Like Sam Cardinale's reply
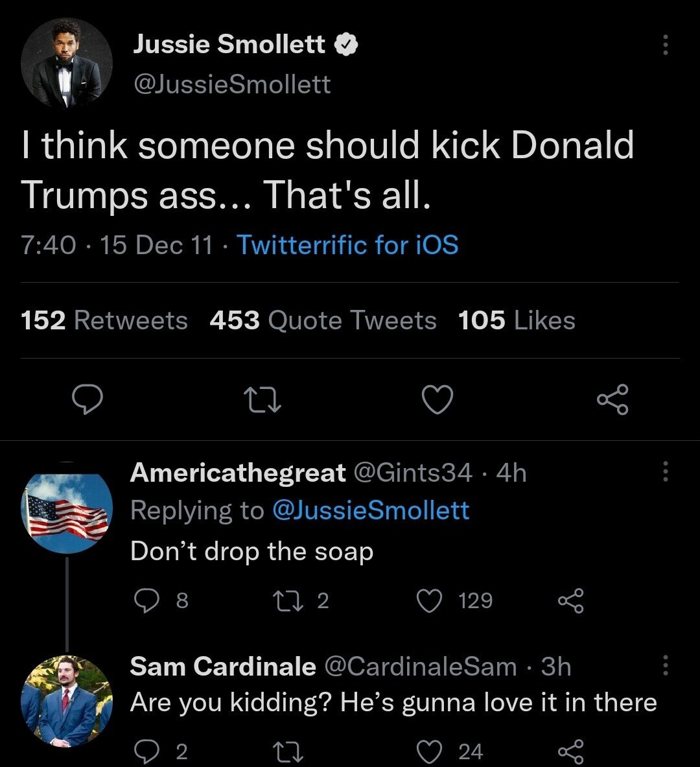 click(427, 751)
